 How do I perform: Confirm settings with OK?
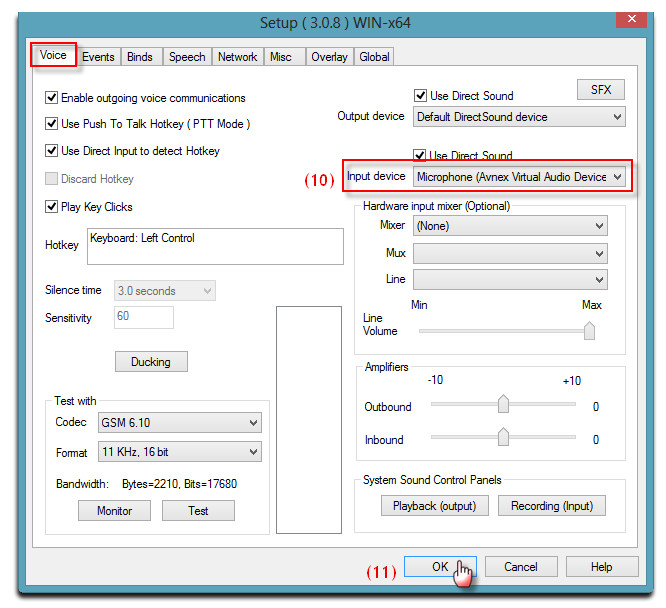(440, 566)
